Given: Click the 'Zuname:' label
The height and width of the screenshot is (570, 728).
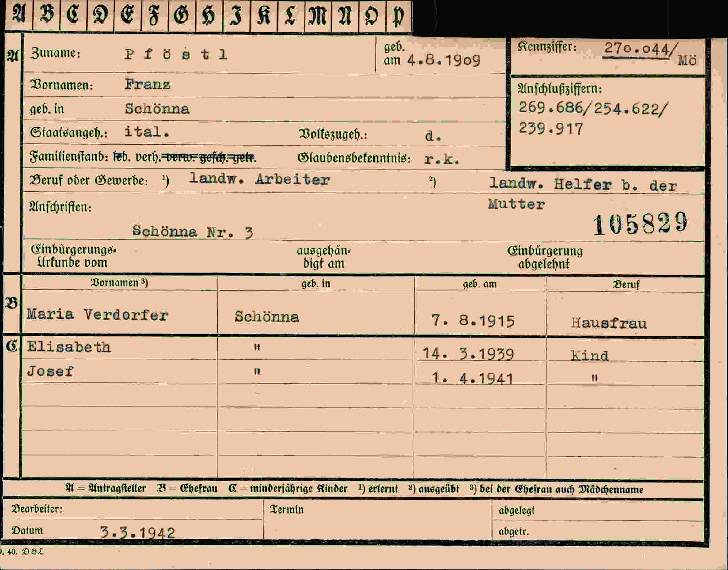Looking at the screenshot, I should click(x=55, y=53).
